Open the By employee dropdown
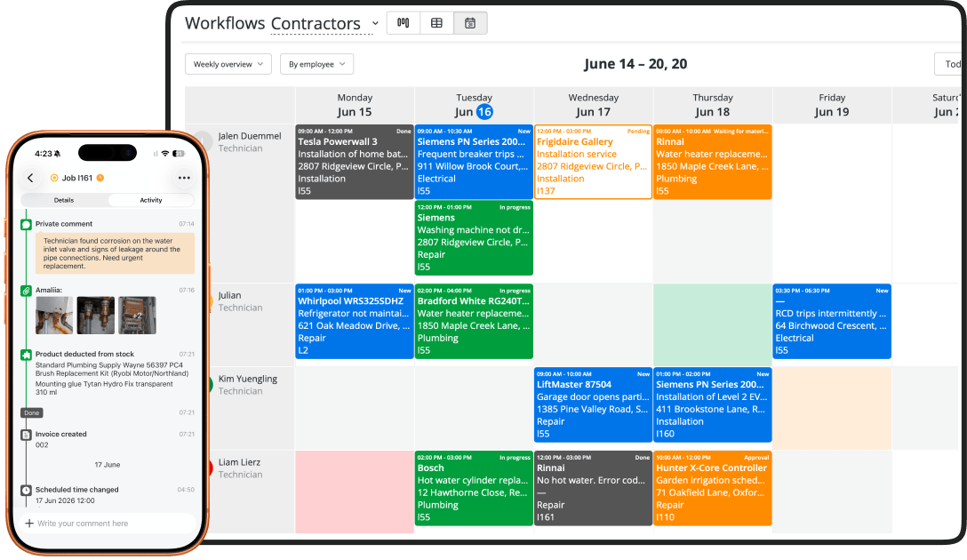967x560 pixels. coord(317,64)
